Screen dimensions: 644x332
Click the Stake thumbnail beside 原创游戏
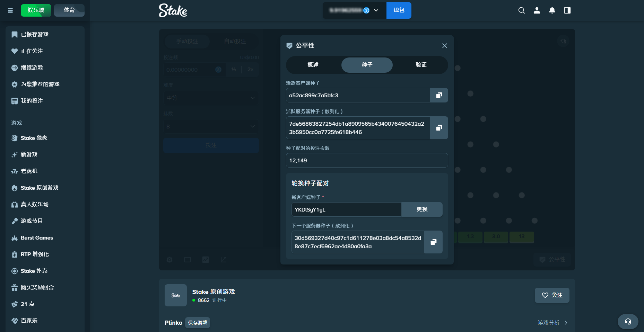[176, 295]
